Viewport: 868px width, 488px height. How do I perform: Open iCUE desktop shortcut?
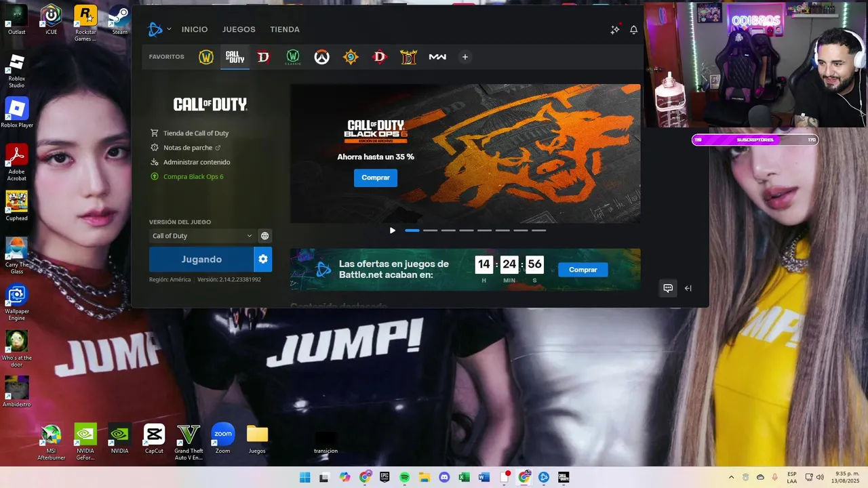pos(52,20)
